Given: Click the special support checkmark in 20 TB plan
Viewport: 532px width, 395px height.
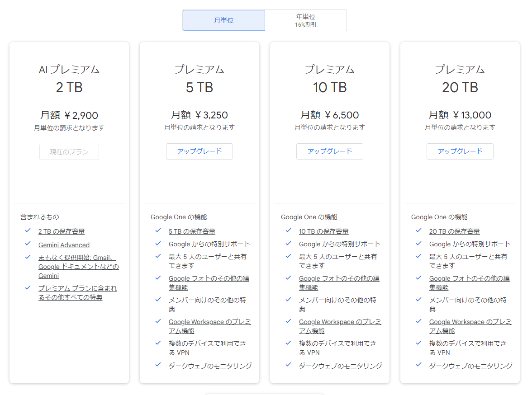Looking at the screenshot, I should point(419,244).
